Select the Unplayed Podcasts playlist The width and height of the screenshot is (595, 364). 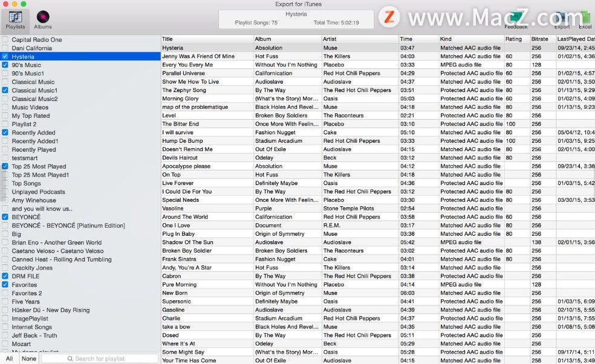pyautogui.click(x=38, y=192)
